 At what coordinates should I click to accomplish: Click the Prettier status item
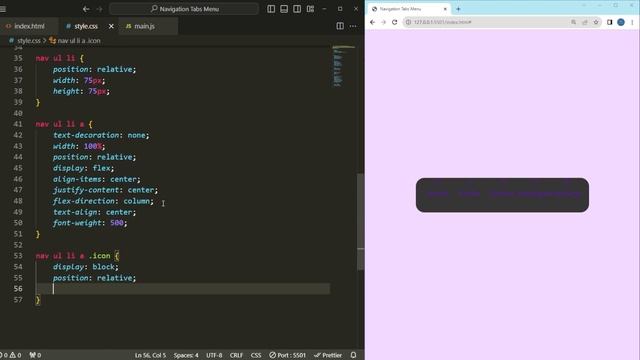tap(328, 355)
